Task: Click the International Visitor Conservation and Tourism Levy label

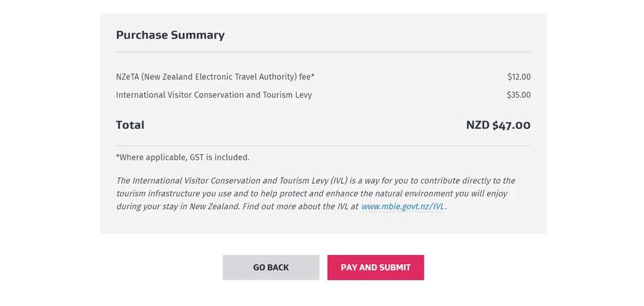Action: [214, 95]
